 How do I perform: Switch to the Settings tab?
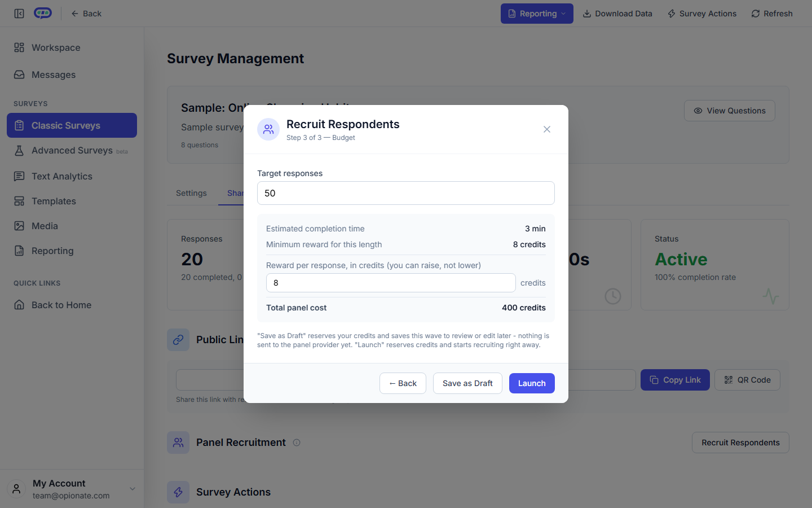coord(191,193)
